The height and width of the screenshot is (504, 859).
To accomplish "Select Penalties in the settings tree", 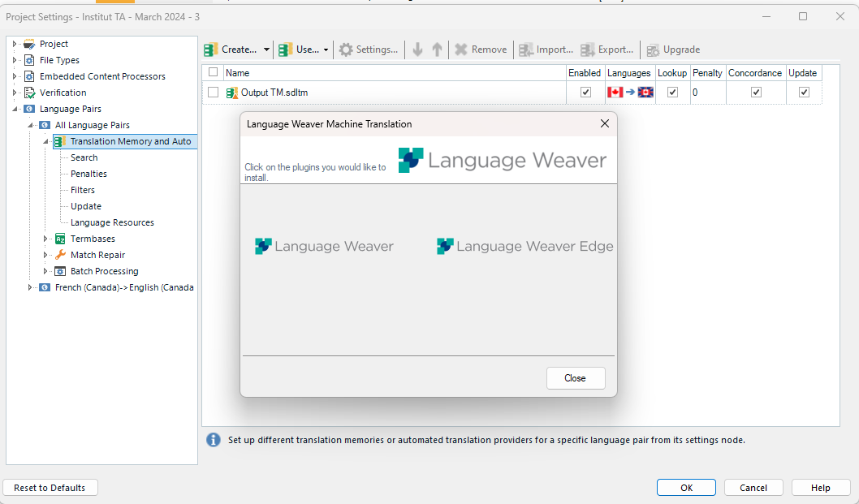I will pyautogui.click(x=88, y=174).
